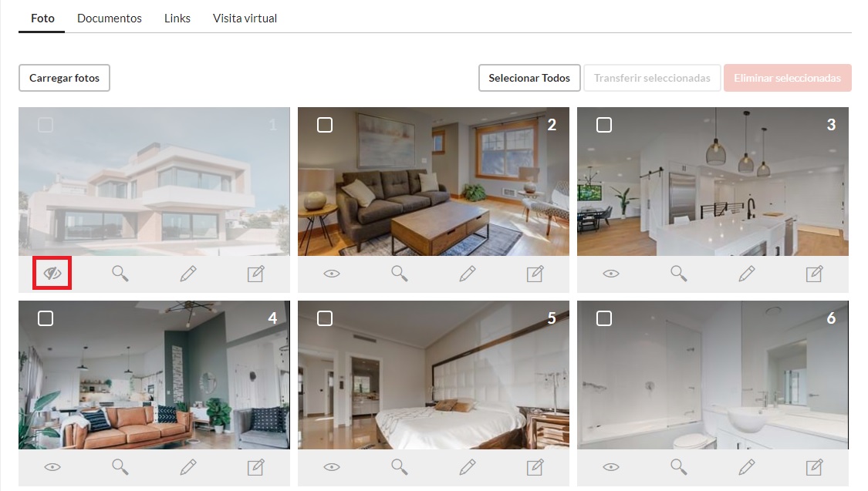Screen dimensions: 868x491
Task: Check the checkbox on photo 2
Action: coord(325,125)
